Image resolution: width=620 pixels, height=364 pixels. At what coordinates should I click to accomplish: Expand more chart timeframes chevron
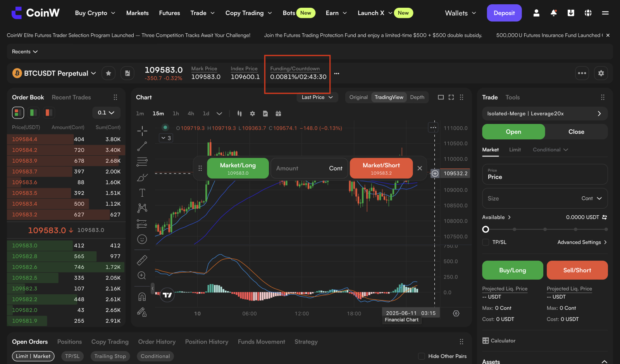tap(219, 113)
